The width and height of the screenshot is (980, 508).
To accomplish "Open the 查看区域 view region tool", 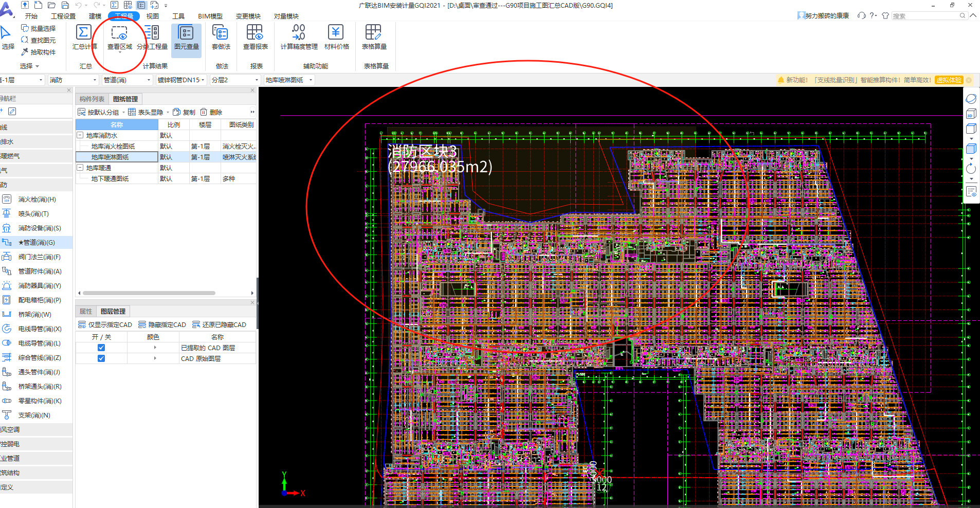I will [x=119, y=37].
